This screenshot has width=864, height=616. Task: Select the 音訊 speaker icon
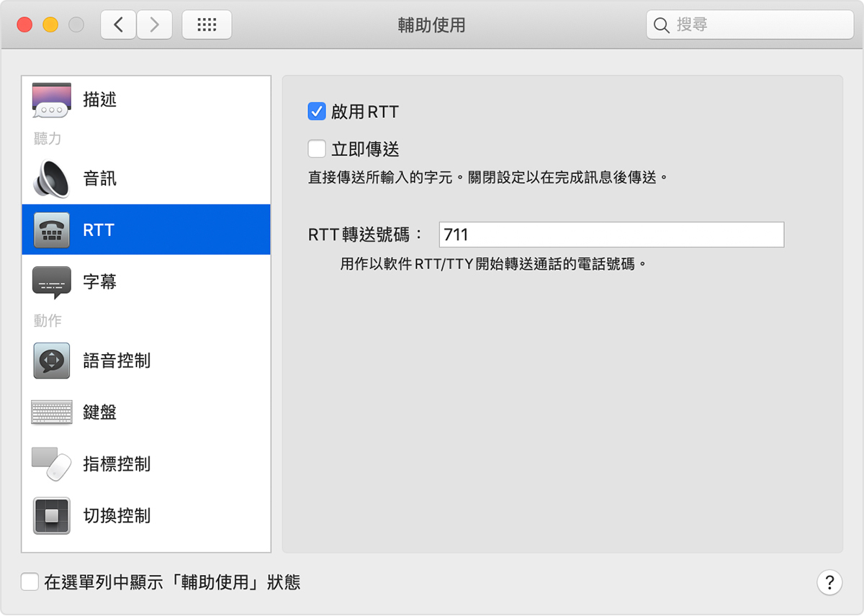pyautogui.click(x=51, y=178)
